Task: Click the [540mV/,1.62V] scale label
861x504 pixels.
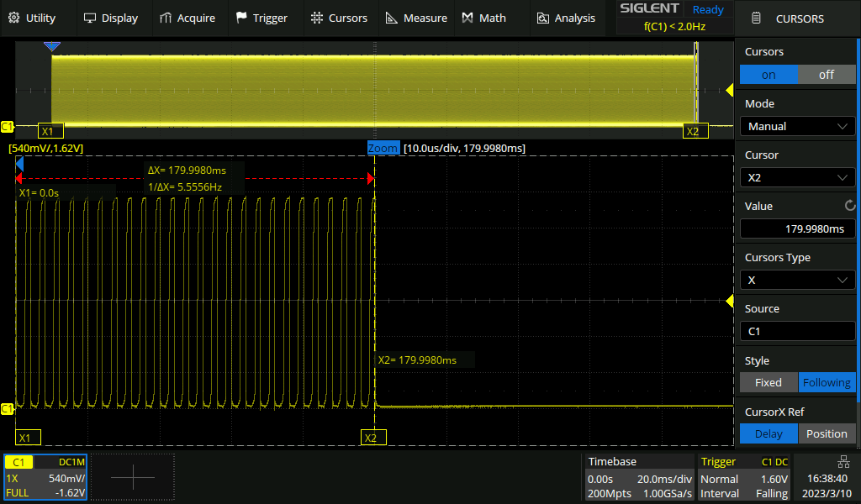Action: (x=46, y=148)
